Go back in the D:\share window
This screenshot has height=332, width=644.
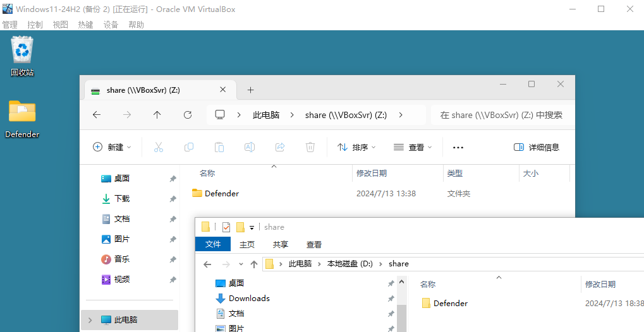(x=207, y=264)
